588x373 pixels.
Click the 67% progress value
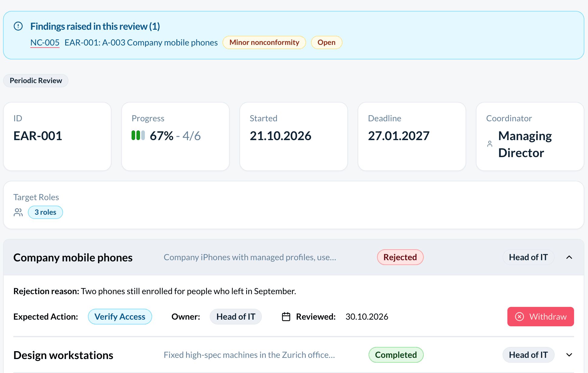click(162, 136)
